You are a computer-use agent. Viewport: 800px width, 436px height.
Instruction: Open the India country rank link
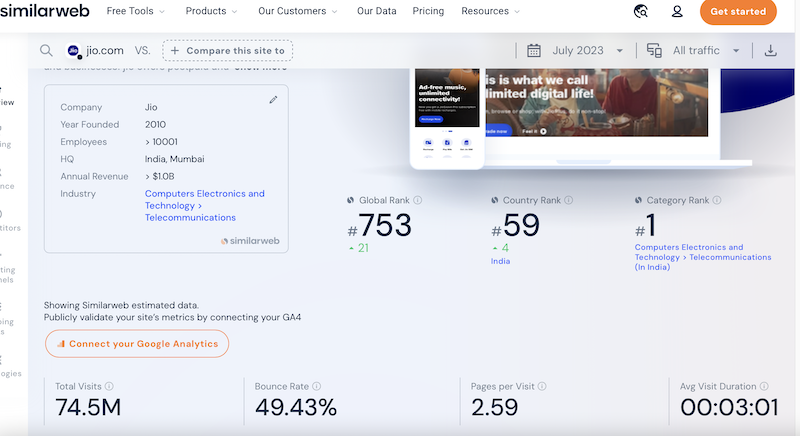[x=500, y=261]
